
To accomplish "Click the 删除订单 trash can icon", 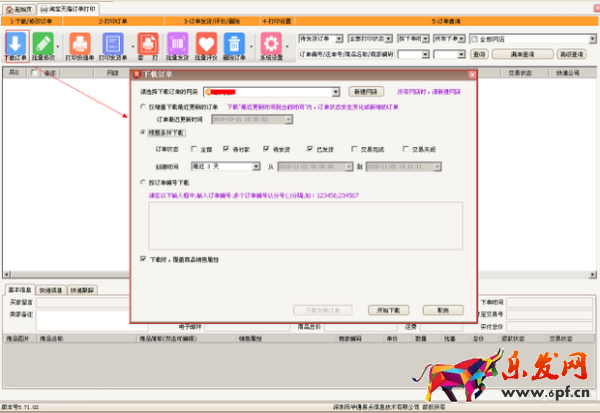I will [x=233, y=44].
